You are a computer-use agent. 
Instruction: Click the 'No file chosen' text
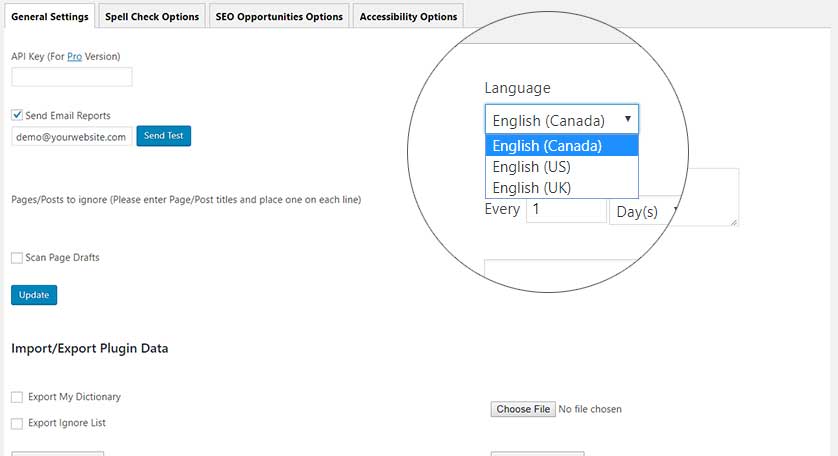click(590, 409)
